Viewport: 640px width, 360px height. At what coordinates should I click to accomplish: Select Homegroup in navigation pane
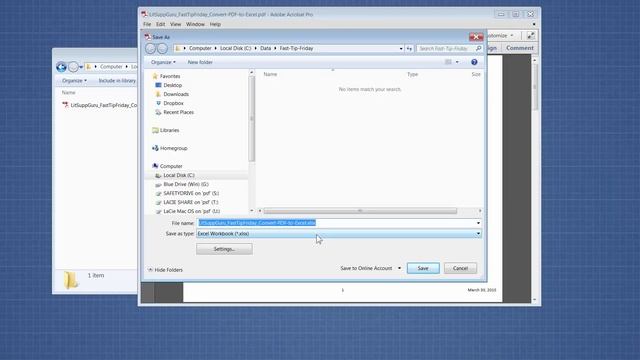pyautogui.click(x=173, y=148)
